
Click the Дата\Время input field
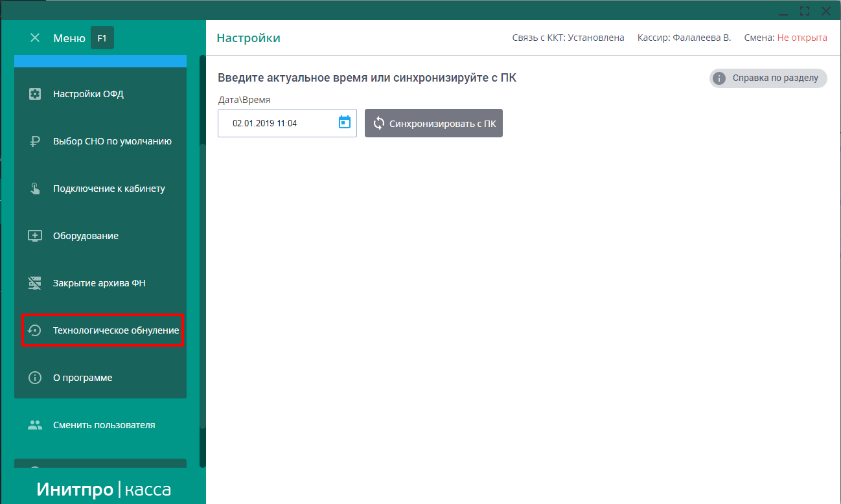(287, 123)
